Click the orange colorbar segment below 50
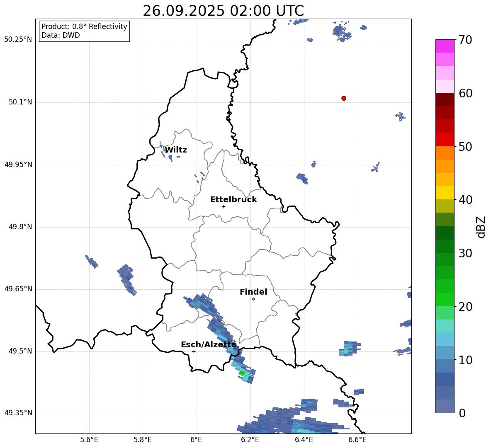The image size is (491, 448). pyautogui.click(x=445, y=153)
